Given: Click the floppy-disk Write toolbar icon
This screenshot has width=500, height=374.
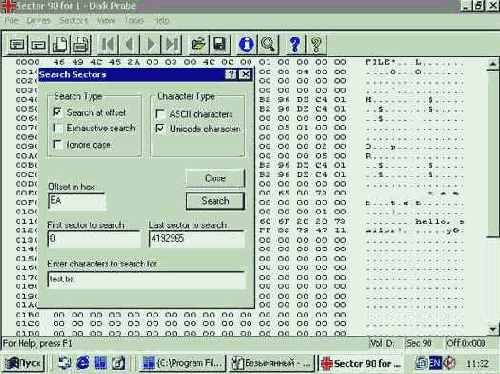Looking at the screenshot, I should tap(219, 44).
